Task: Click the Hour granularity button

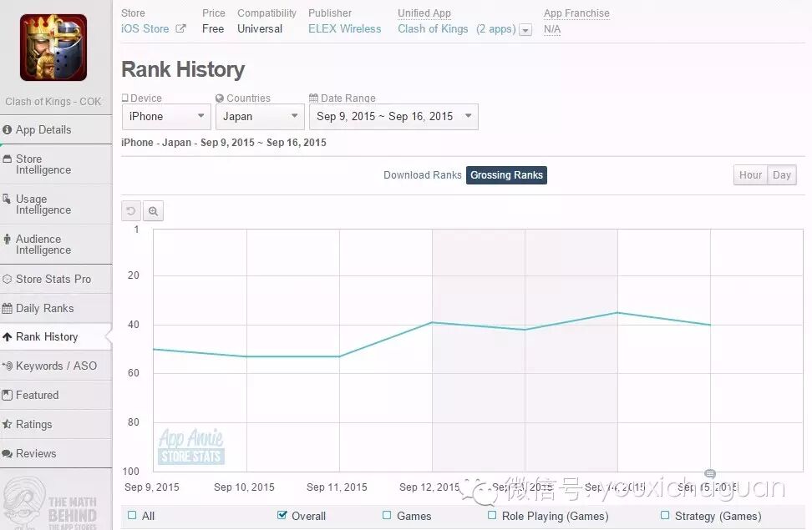Action: click(750, 175)
